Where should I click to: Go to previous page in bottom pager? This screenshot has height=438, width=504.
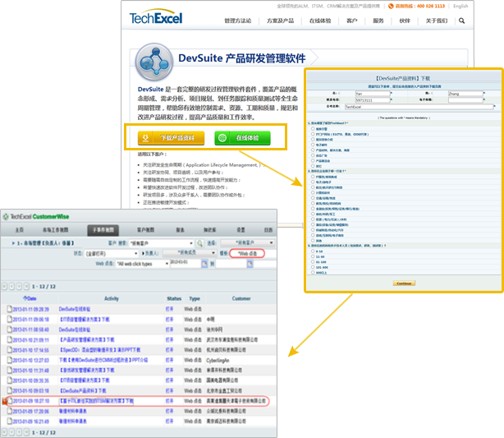[11, 432]
